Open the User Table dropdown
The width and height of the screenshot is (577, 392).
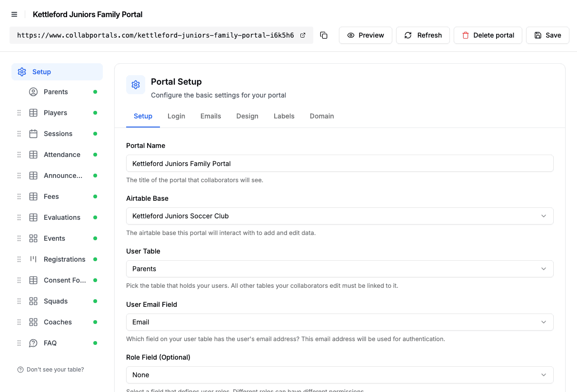340,269
